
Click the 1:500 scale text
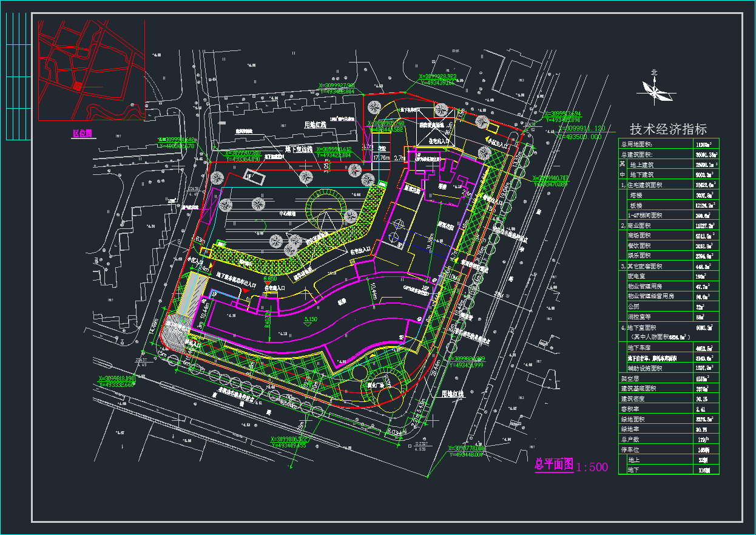pyautogui.click(x=592, y=467)
